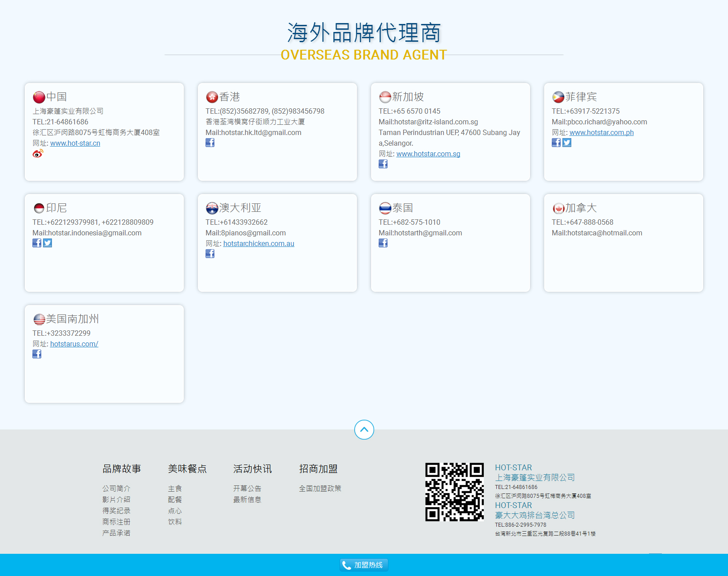Click the Singapore flag icon
This screenshot has width=728, height=576.
pos(385,97)
